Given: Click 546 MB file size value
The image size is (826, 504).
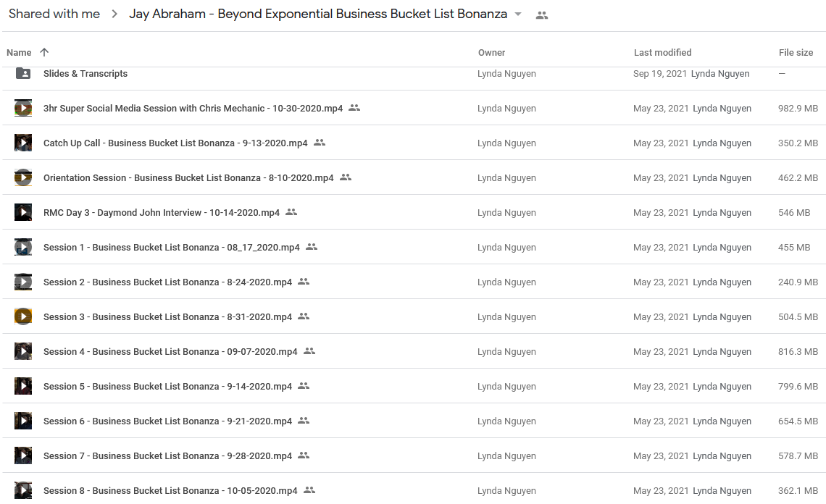Looking at the screenshot, I should tap(794, 213).
